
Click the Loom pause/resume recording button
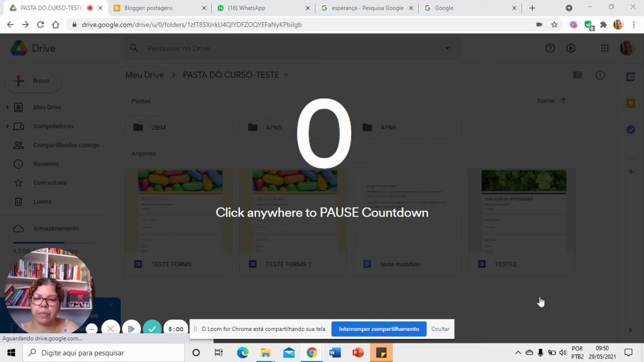tap(131, 329)
